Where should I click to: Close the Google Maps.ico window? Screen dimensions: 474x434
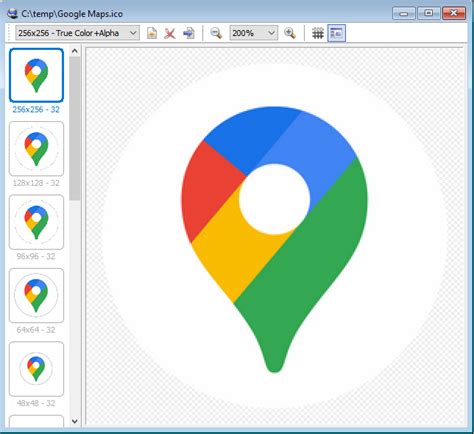point(454,13)
